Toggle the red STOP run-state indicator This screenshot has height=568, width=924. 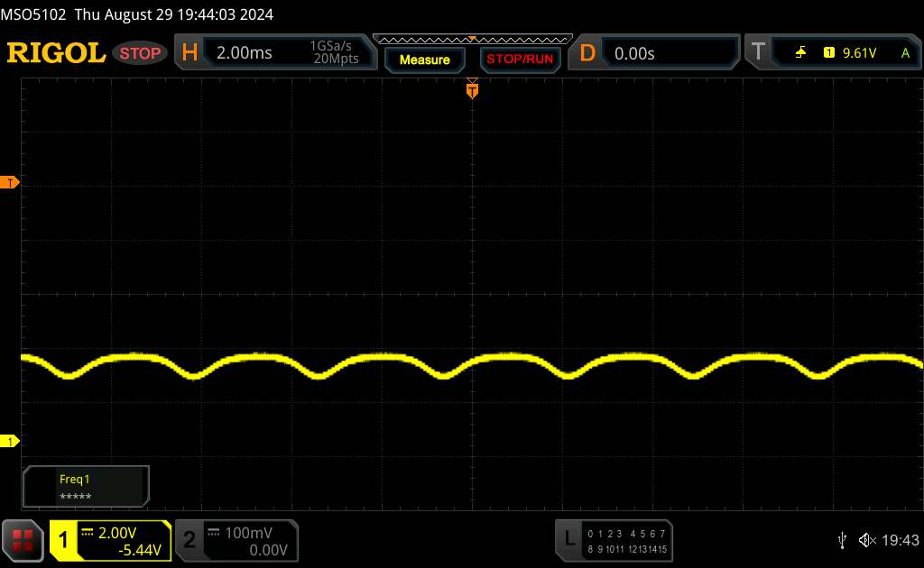pyautogui.click(x=141, y=53)
